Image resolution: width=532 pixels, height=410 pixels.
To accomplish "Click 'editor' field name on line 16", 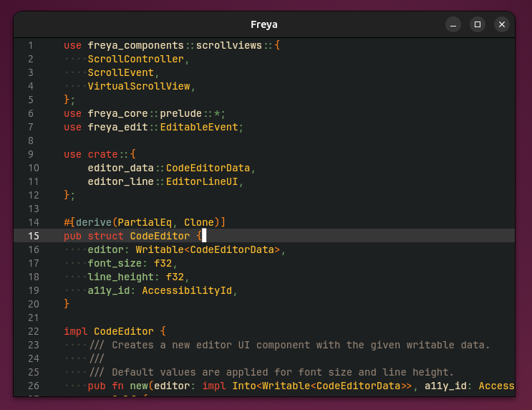I will click(x=106, y=249).
